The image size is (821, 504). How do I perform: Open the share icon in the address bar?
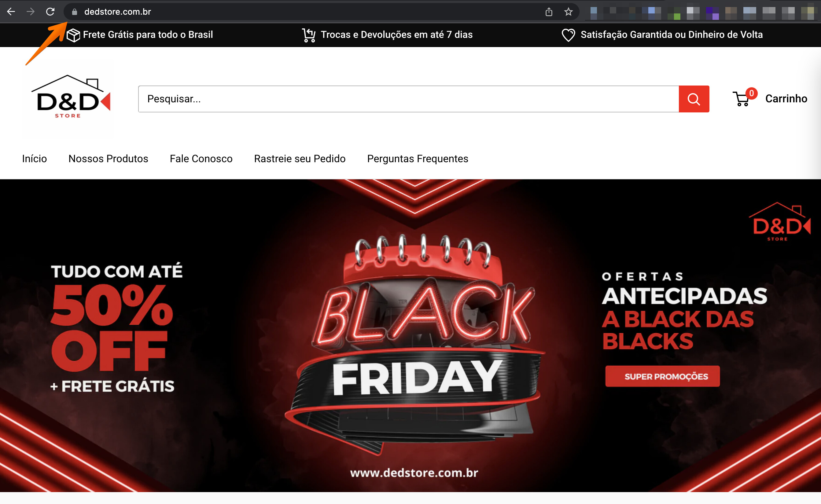[549, 12]
